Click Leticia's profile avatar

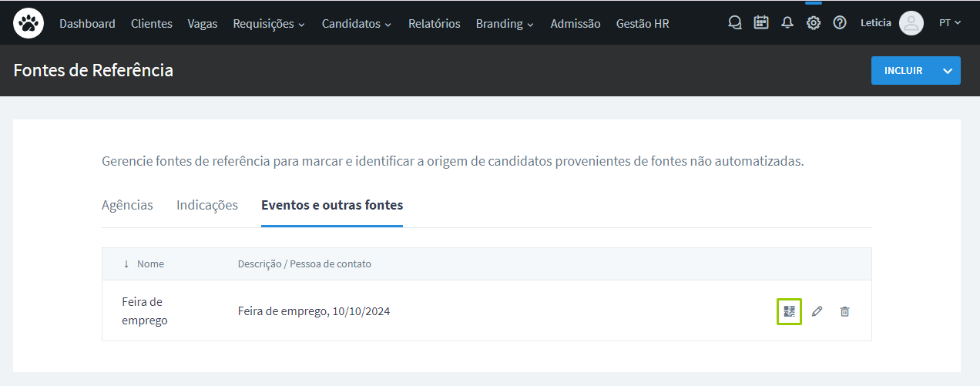(911, 23)
